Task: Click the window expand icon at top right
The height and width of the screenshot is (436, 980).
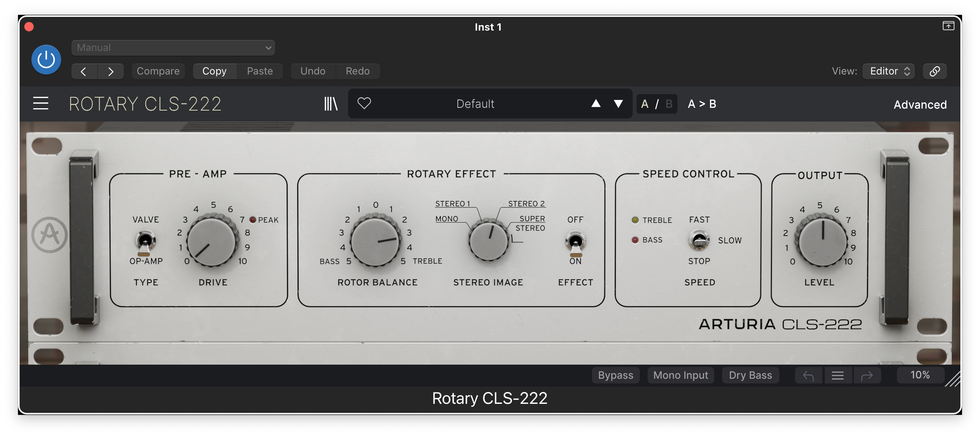Action: 948,26
